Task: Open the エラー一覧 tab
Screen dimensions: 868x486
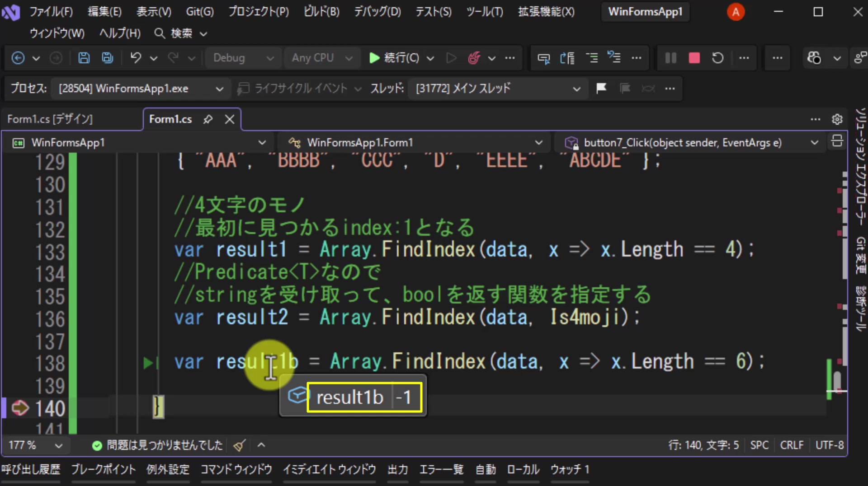Action: 441,470
